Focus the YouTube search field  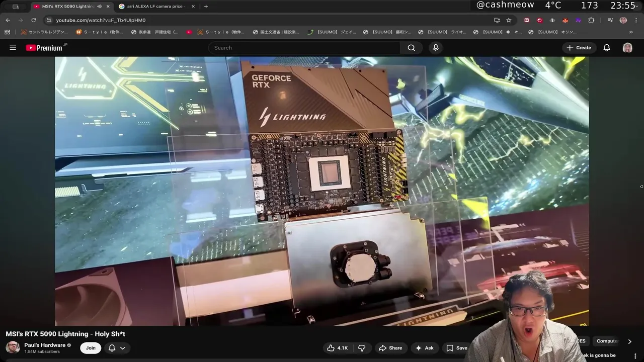304,48
